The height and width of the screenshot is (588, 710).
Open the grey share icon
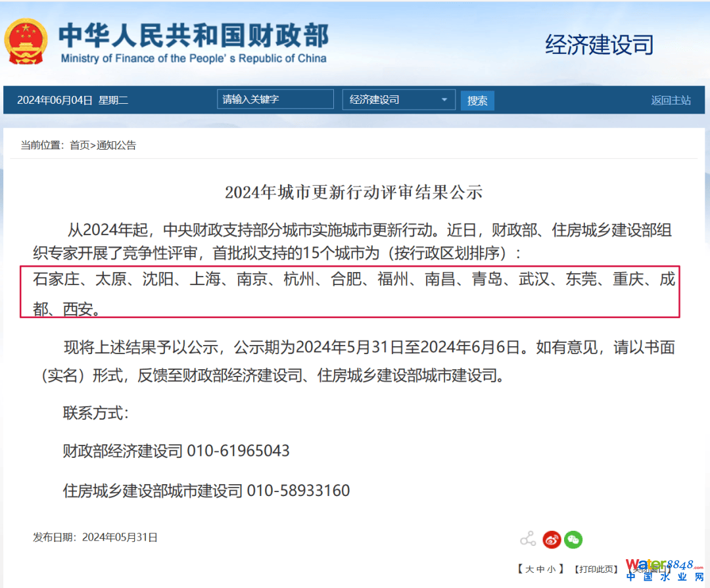[x=527, y=539]
